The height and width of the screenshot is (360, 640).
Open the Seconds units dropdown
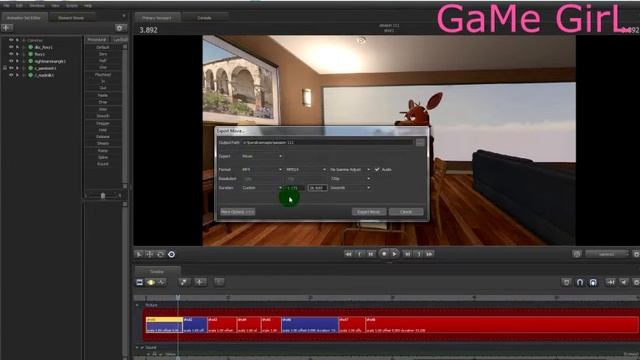pos(350,188)
